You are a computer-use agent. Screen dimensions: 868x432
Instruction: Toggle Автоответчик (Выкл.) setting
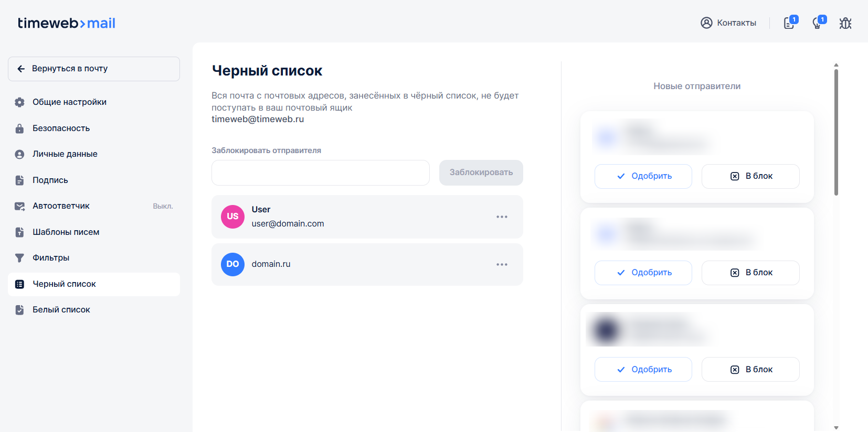(x=93, y=206)
